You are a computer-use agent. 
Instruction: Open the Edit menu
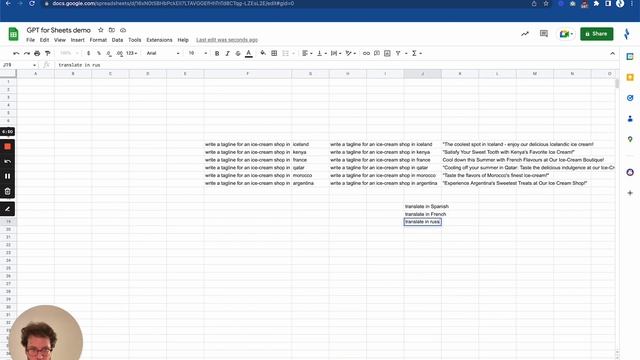44,40
